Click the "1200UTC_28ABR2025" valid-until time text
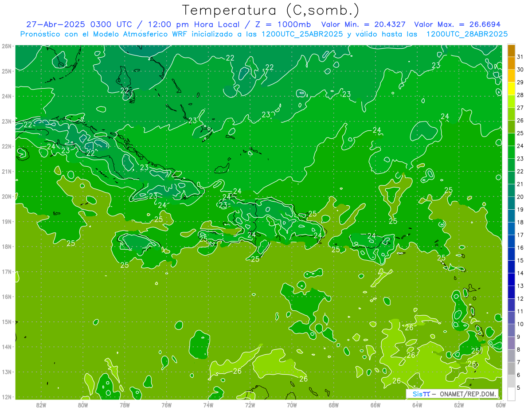 coord(467,34)
